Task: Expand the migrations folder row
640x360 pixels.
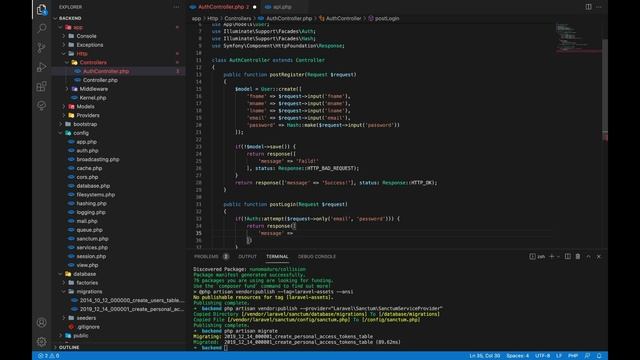Action: click(x=89, y=292)
